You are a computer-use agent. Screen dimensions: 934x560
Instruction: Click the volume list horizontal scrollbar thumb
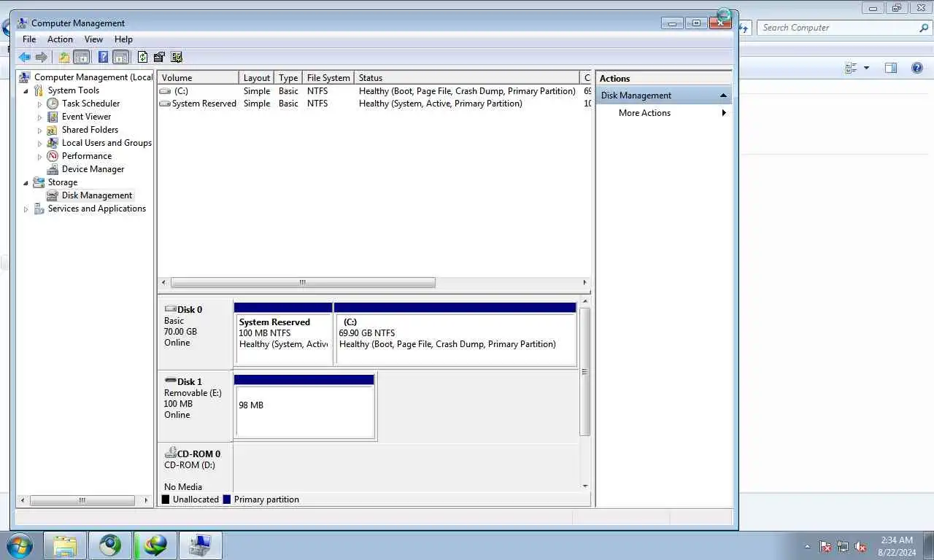[303, 282]
